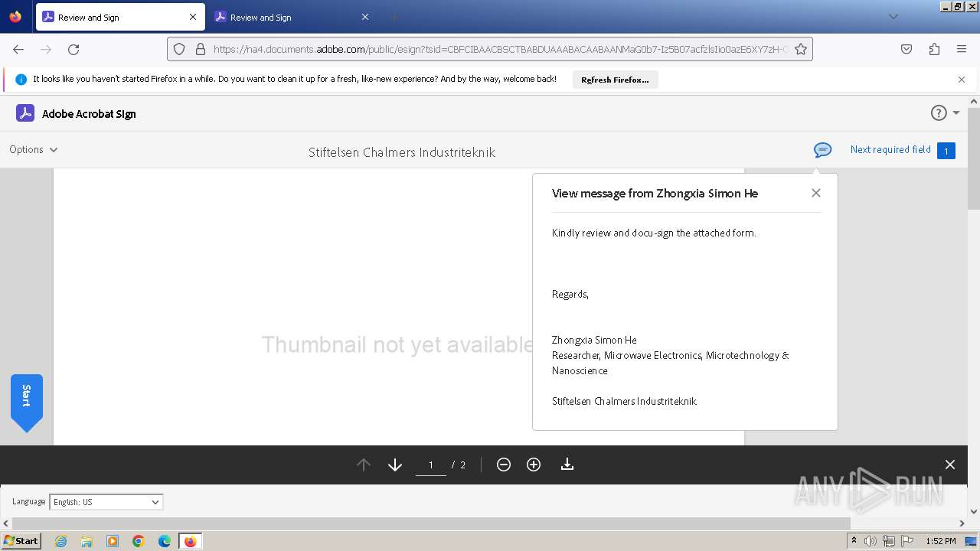The height and width of the screenshot is (551, 980).
Task: Open Firefox application hamburger menu
Action: point(962,49)
